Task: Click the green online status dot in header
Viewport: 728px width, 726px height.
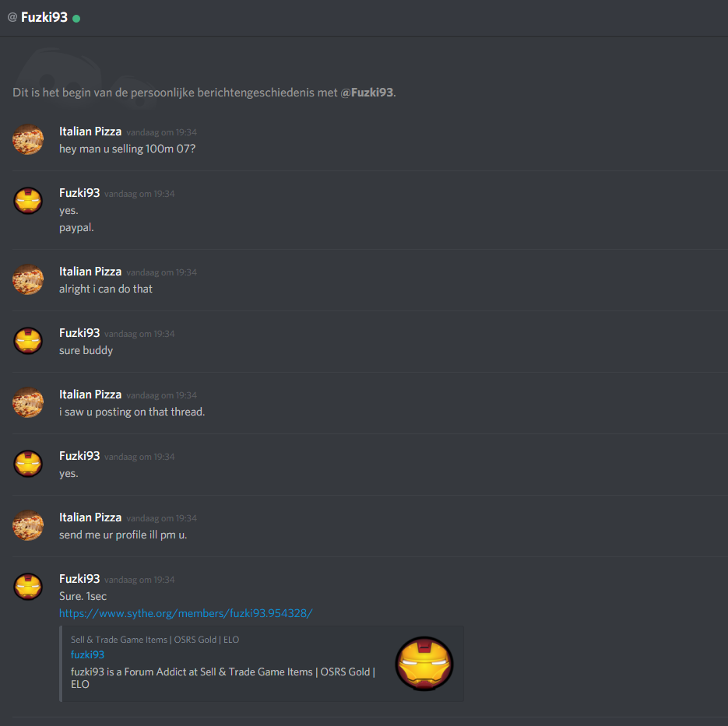Action: click(x=76, y=19)
